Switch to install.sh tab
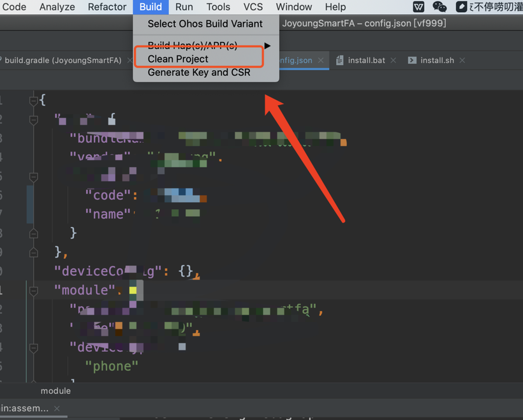 (x=437, y=61)
